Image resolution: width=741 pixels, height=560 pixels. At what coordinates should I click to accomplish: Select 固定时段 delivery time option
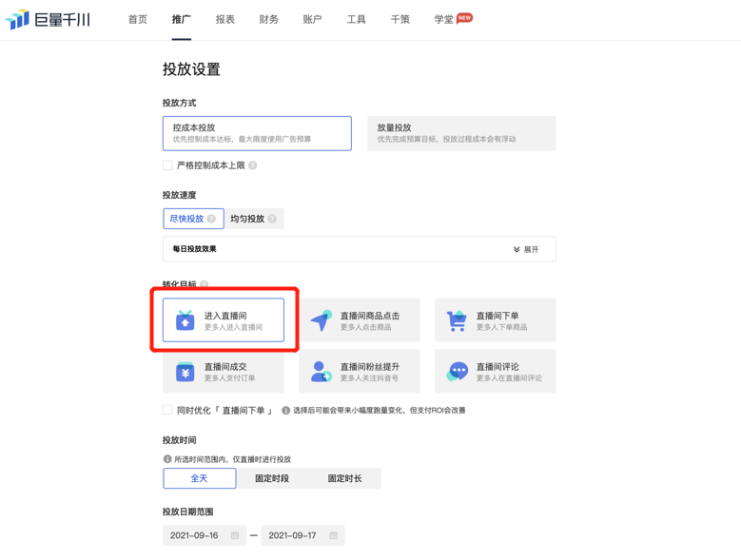(272, 478)
